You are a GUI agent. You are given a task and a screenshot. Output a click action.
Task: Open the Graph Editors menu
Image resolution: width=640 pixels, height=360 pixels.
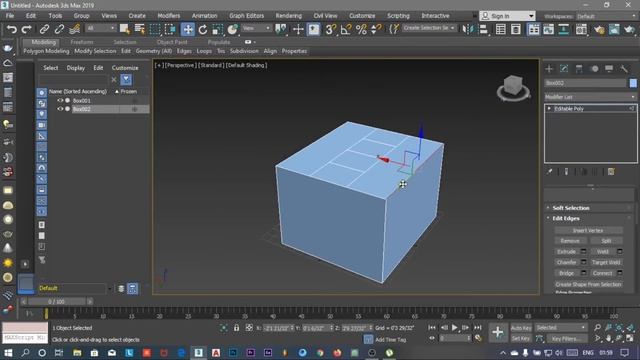click(247, 16)
